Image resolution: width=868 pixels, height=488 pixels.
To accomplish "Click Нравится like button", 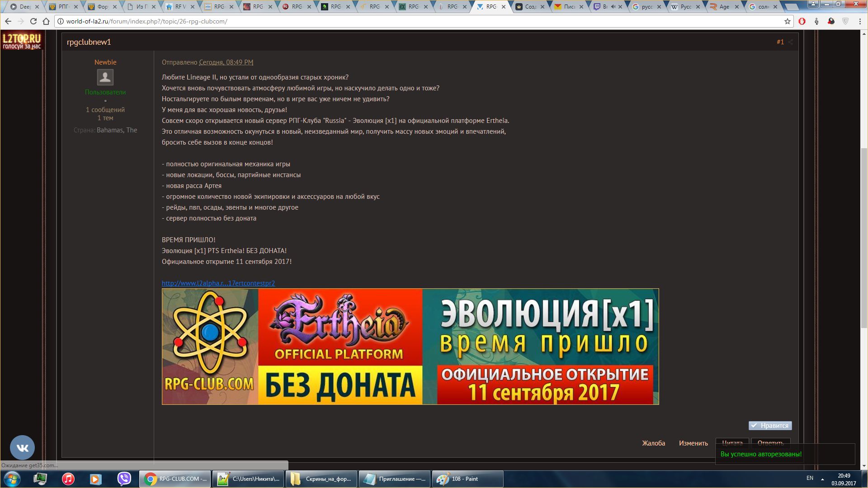I will (x=770, y=426).
